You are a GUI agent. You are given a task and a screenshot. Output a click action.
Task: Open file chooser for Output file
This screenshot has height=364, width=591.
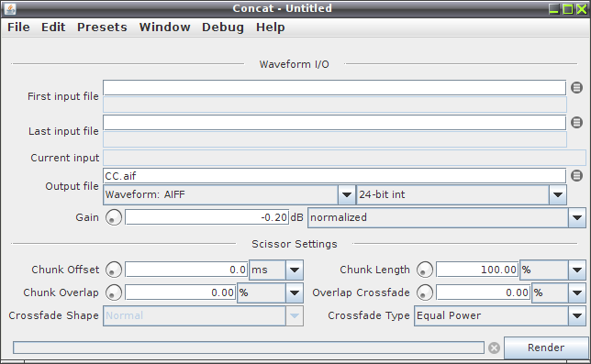(576, 175)
